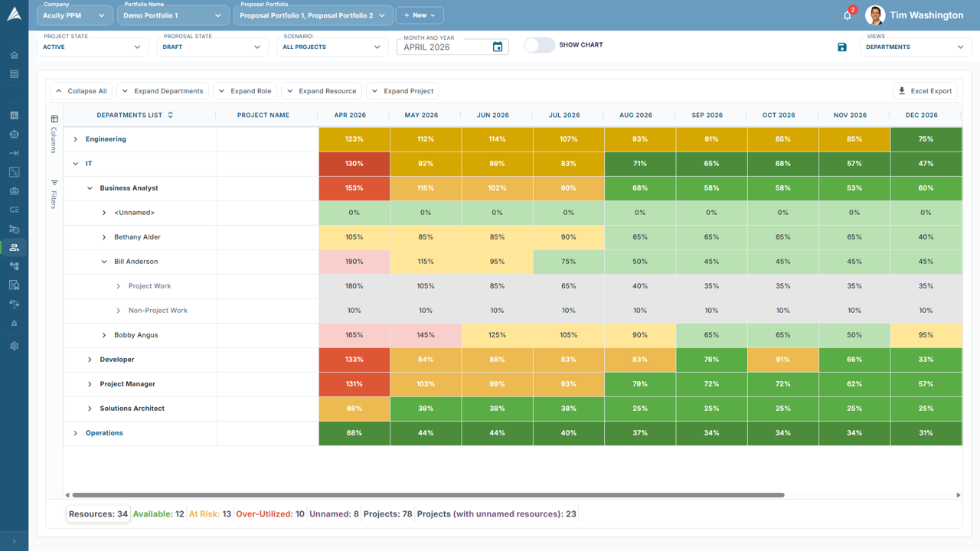Open the briefcase icon in sidebar

coord(14,191)
